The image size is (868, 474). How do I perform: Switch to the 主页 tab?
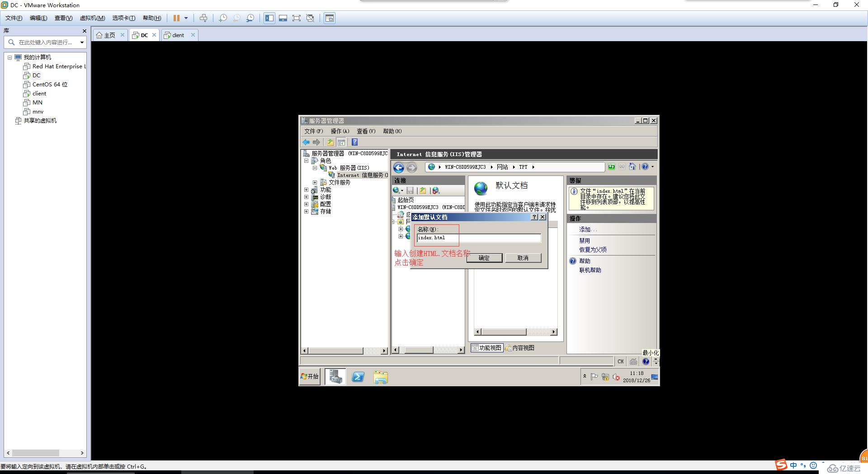[106, 35]
